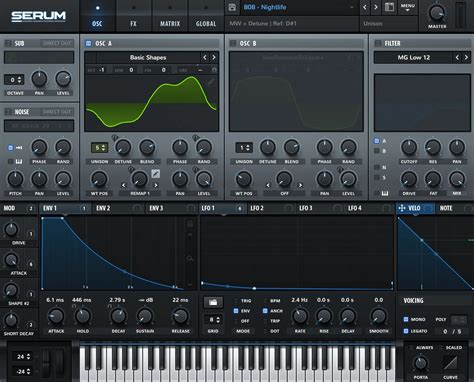The height and width of the screenshot is (382, 474).
Task: Adjust the filter CUTOFF knob
Action: [x=409, y=147]
